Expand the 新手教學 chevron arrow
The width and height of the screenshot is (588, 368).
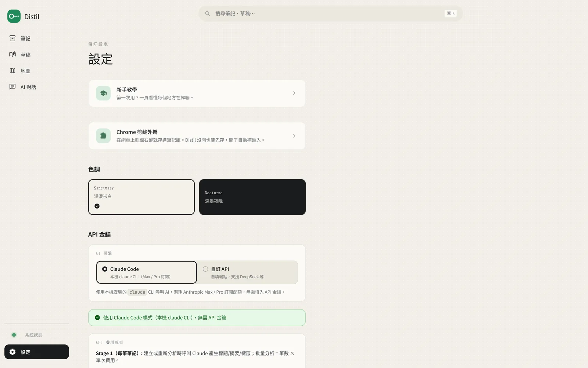pos(294,93)
